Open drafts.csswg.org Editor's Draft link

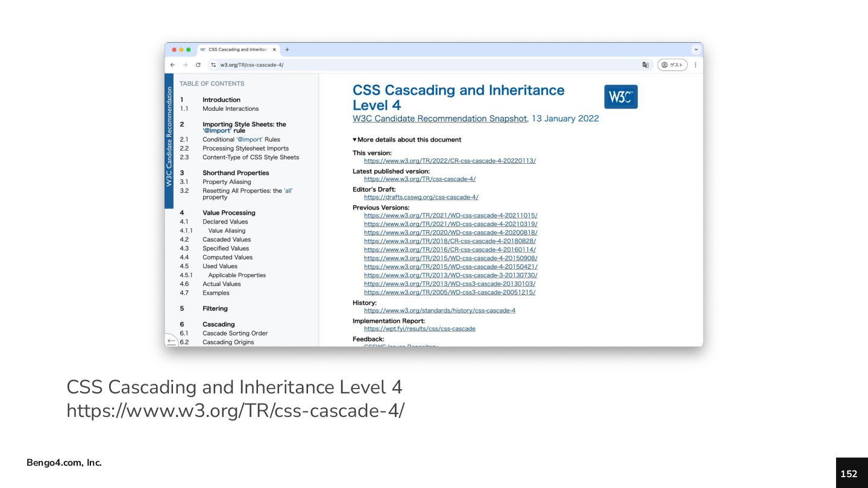click(x=421, y=197)
